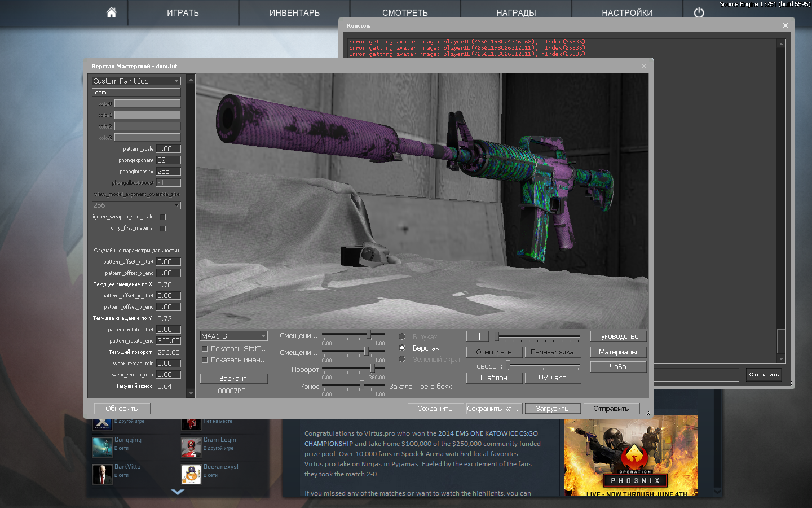Viewport: 812px width, 508px height.
Task: Click animation timeline slider next to pause
Action: pyautogui.click(x=537, y=336)
